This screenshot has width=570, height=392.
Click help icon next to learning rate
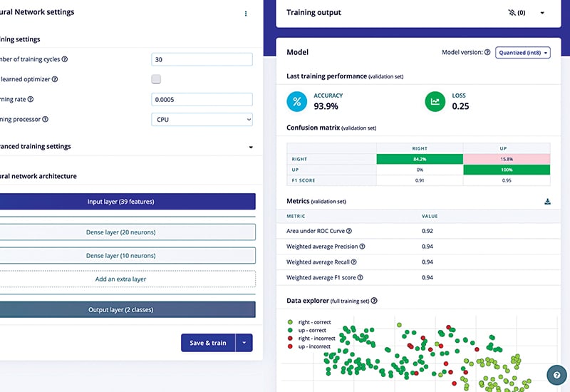(31, 100)
